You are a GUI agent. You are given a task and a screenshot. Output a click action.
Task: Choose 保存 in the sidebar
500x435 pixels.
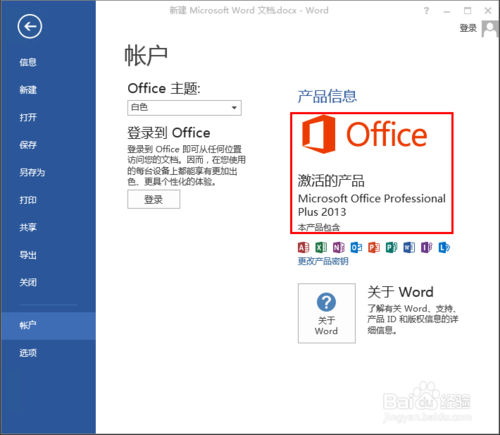coord(28,145)
